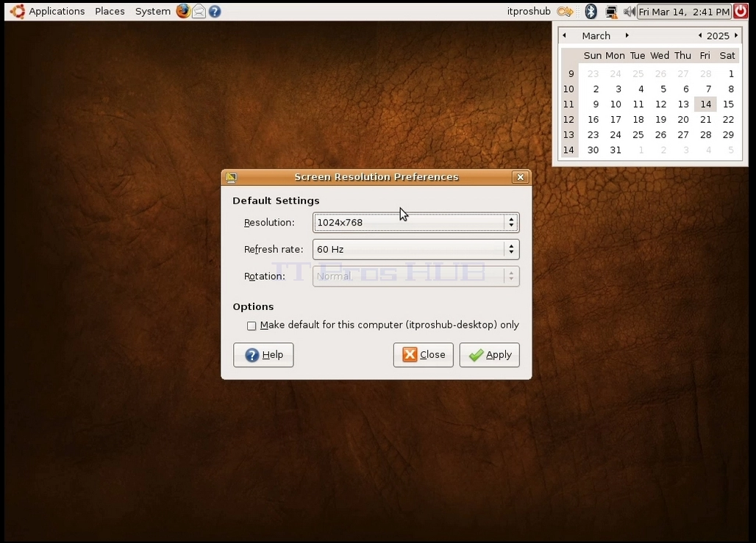This screenshot has width=756, height=543.
Task: Open the Resolution dropdown
Action: 416,222
